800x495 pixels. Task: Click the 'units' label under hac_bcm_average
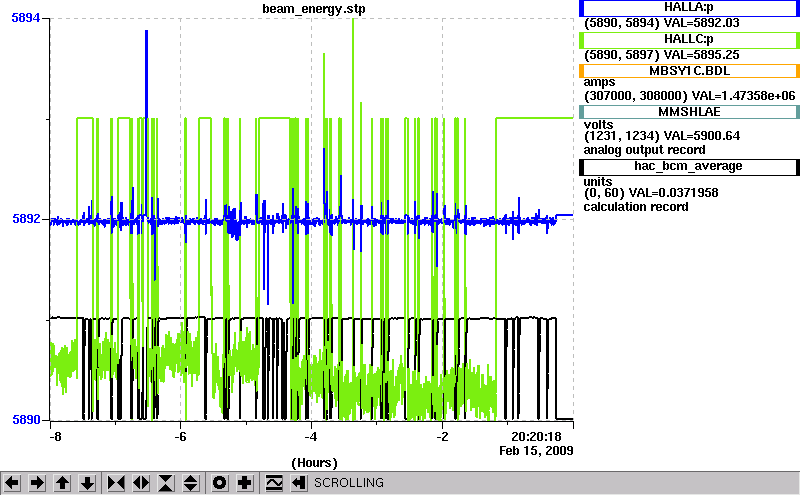[x=598, y=182]
